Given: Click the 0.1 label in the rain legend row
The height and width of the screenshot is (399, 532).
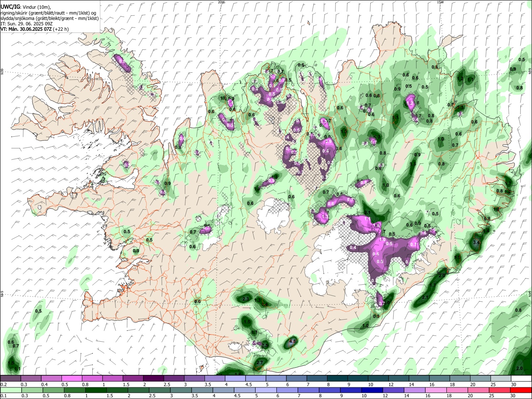Looking at the screenshot, I should [x=3, y=396].
